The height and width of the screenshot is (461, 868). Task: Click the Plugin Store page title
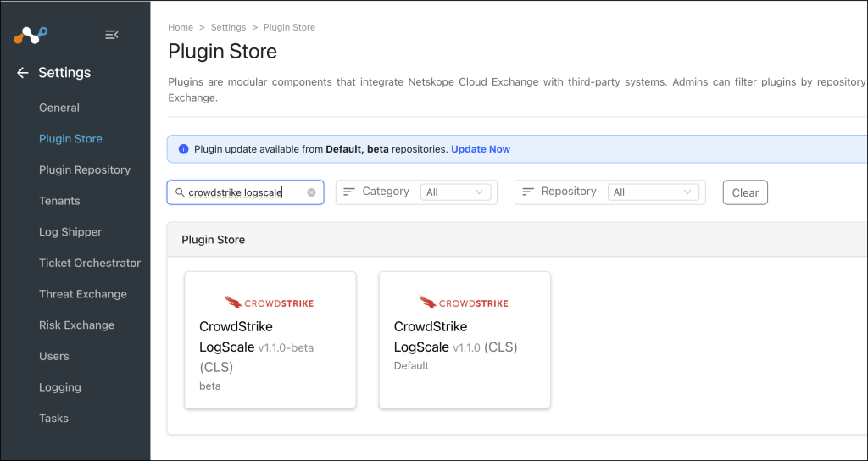coord(223,52)
